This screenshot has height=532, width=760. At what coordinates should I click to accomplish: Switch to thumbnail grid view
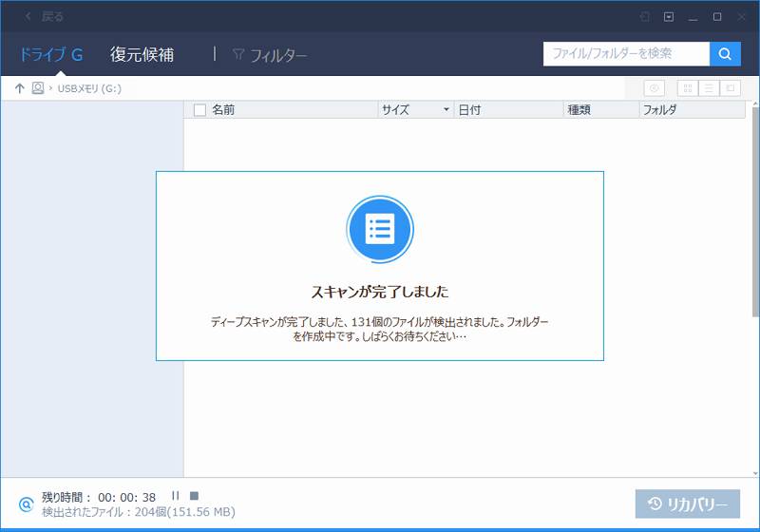point(687,88)
